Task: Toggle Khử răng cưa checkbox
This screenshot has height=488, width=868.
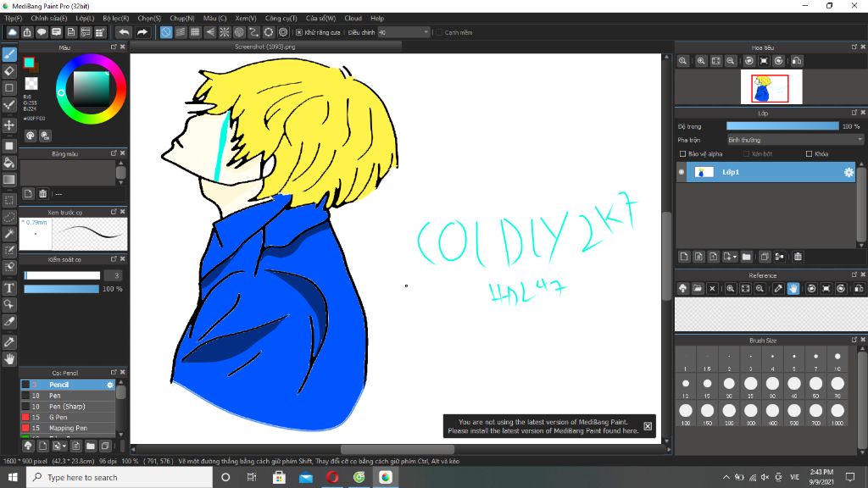Action: pos(299,33)
